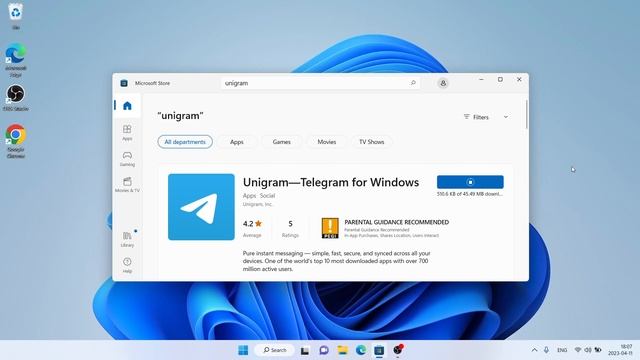Select the All departments filter
The height and width of the screenshot is (360, 640).
[x=185, y=142]
